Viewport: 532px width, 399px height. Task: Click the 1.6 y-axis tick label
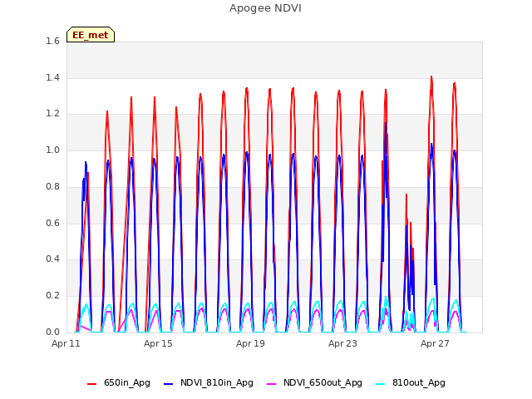52,42
